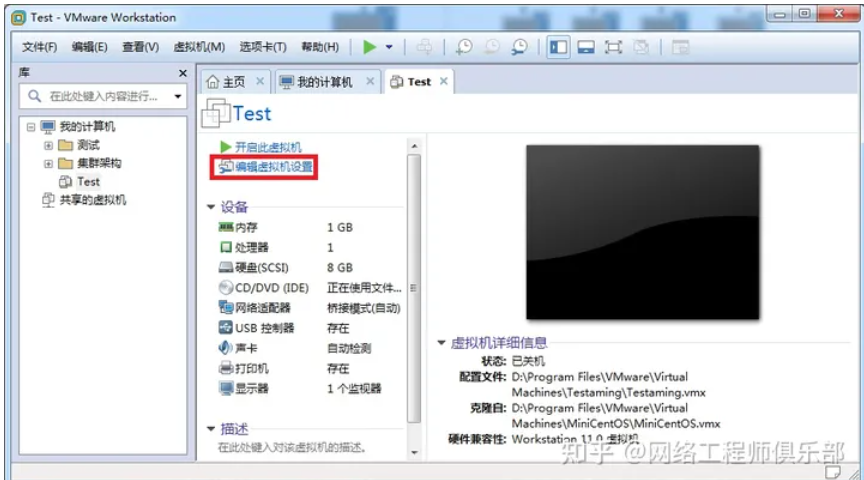Collapse the 设备 section
Image resolution: width=864 pixels, height=480 pixels.
(210, 207)
